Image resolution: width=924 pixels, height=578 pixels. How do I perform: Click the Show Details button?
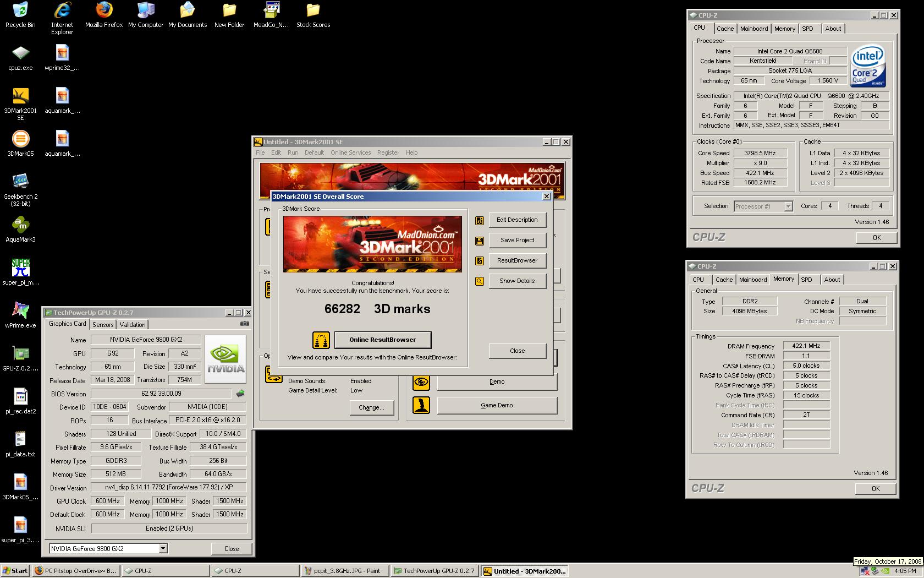[x=517, y=281]
